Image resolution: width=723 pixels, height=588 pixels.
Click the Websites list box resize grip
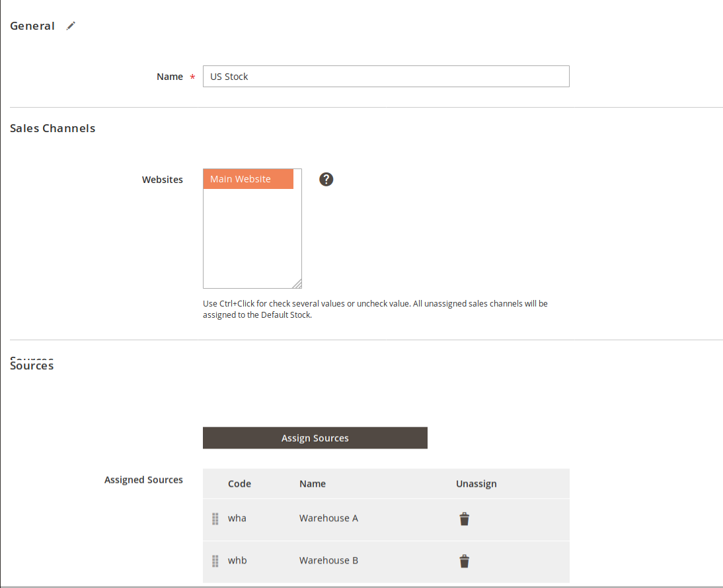tap(297, 283)
